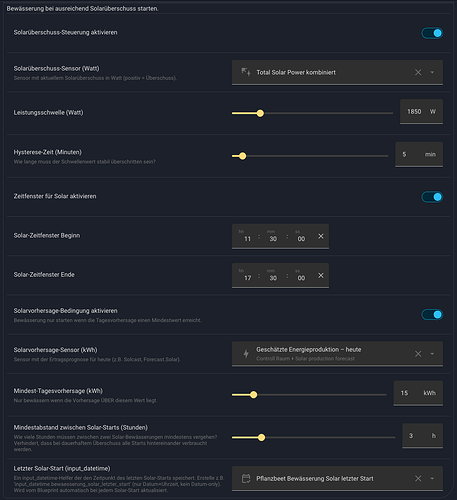Clear the Total Solar Power kombiniert sensor selection
The image size is (457, 500).
coord(418,72)
